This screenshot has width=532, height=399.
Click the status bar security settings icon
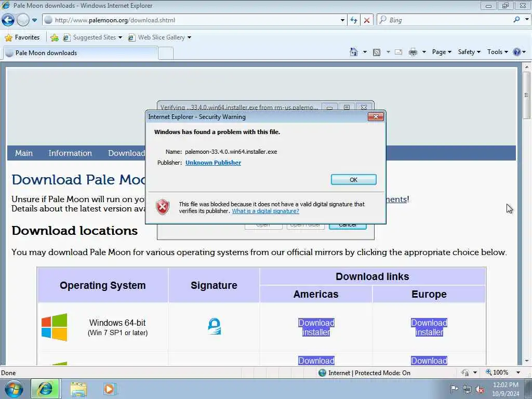[465, 373]
